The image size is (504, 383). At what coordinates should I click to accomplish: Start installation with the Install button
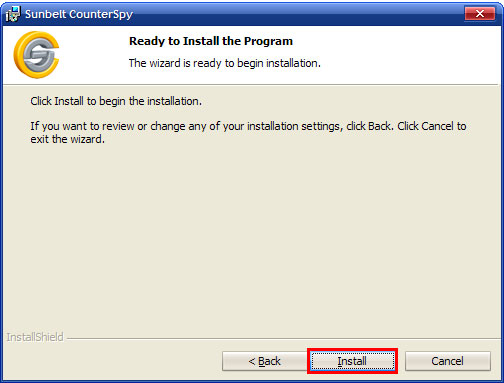352,361
